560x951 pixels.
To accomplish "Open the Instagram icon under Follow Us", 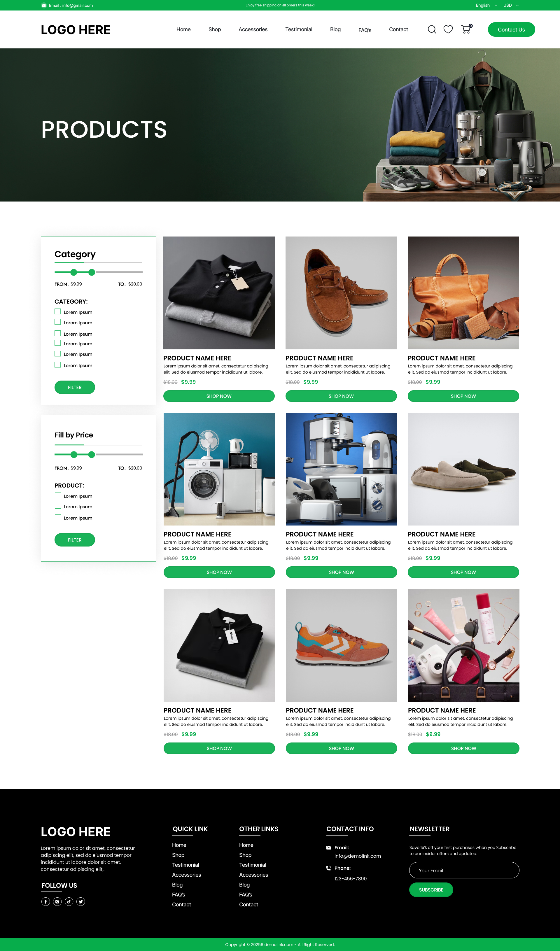I will click(57, 901).
